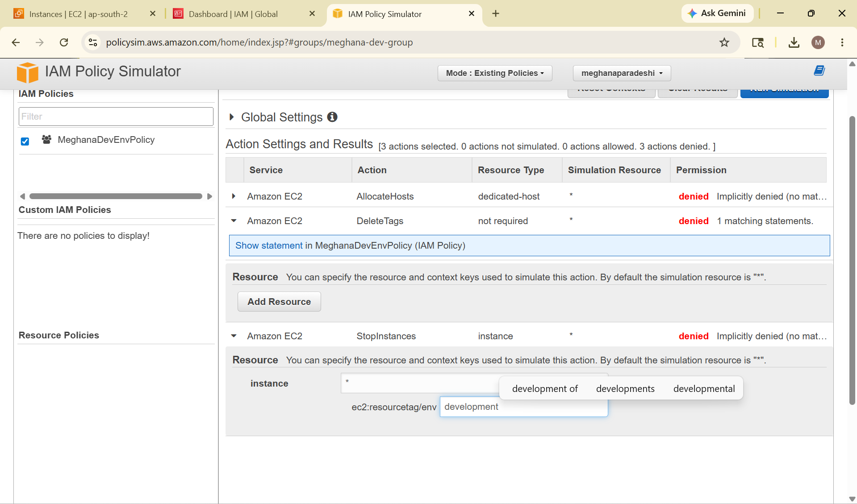Click the policy list scroll left arrow
857x504 pixels.
[22, 196]
